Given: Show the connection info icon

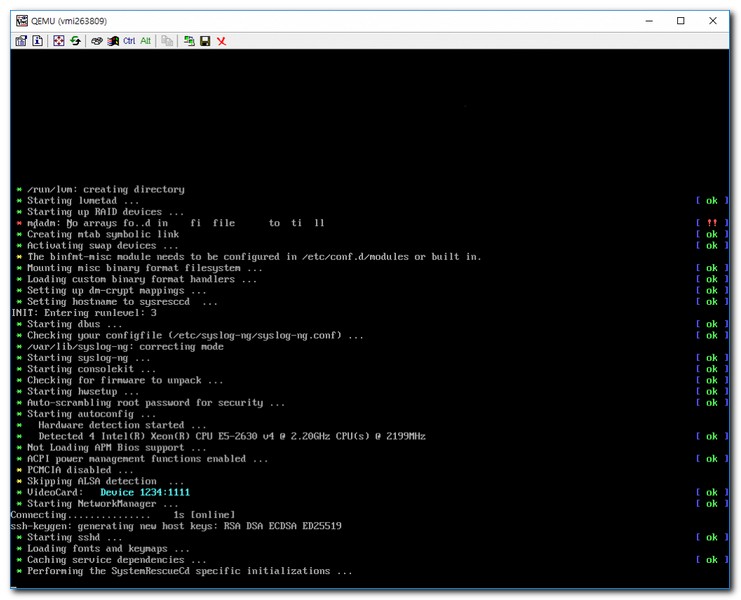Looking at the screenshot, I should point(38,41).
